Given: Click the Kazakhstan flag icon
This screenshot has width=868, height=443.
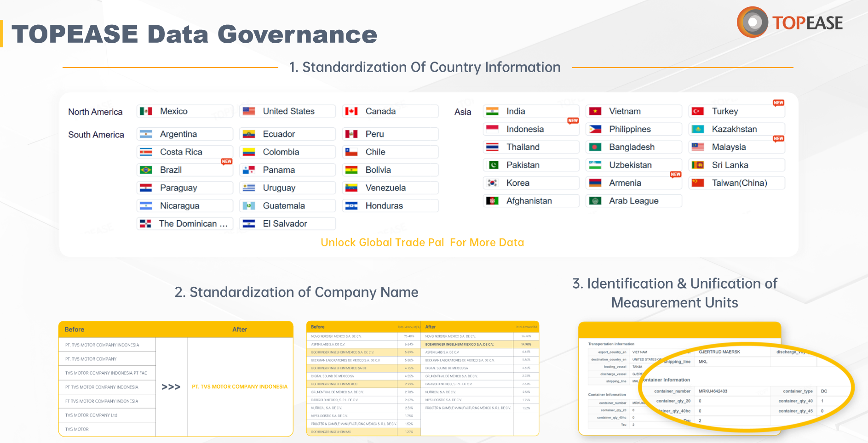Looking at the screenshot, I should 698,129.
